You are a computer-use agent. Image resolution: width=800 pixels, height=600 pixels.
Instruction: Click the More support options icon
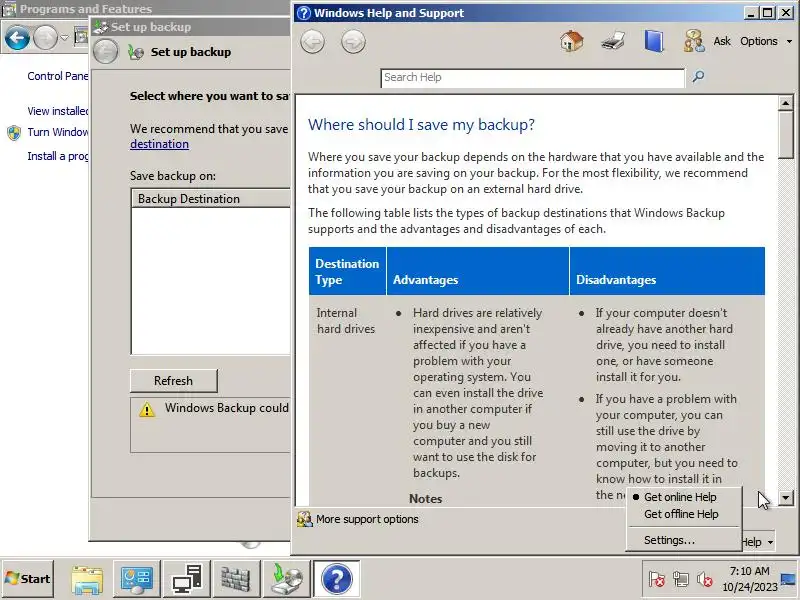[305, 519]
